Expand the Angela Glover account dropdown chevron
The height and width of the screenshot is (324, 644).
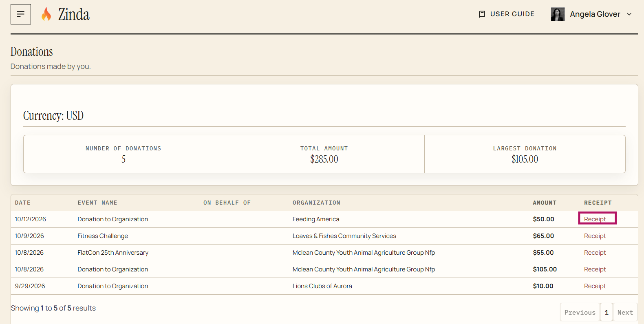point(629,14)
